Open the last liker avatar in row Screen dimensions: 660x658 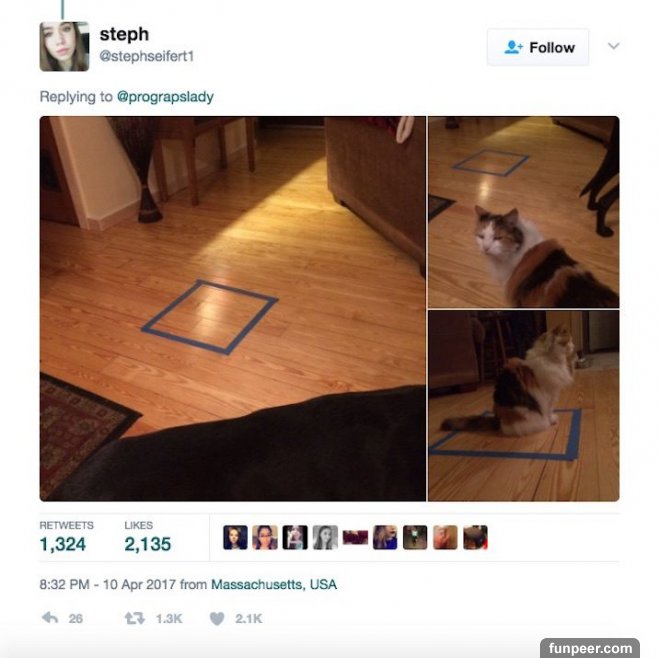[x=475, y=537]
